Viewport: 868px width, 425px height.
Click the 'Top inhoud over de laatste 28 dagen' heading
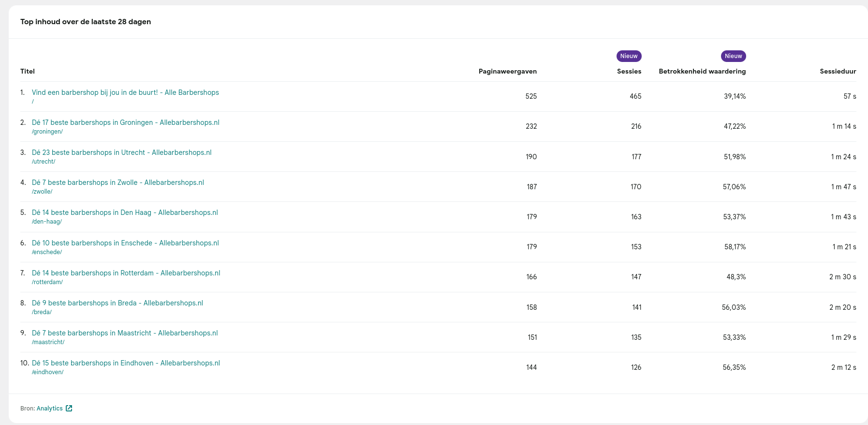point(86,22)
